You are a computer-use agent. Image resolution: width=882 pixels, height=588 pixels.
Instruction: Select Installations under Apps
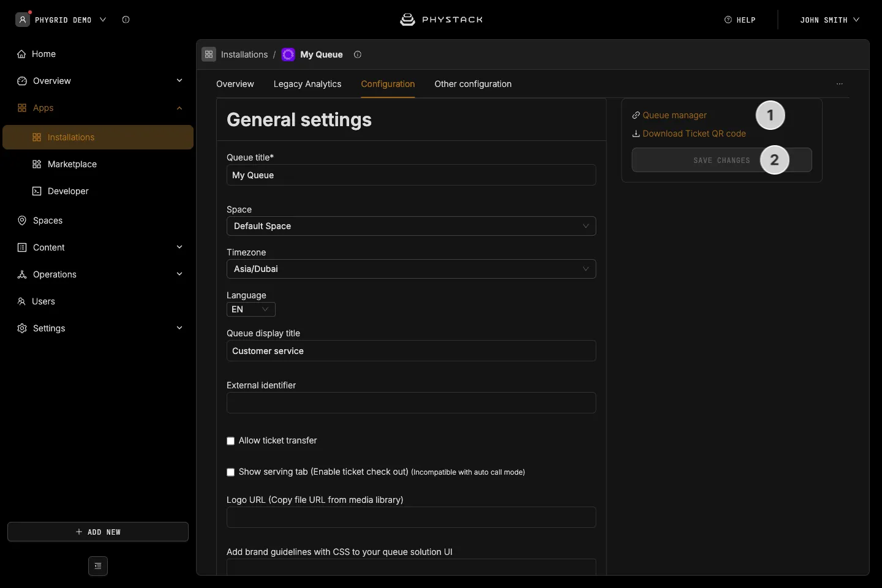(98, 137)
